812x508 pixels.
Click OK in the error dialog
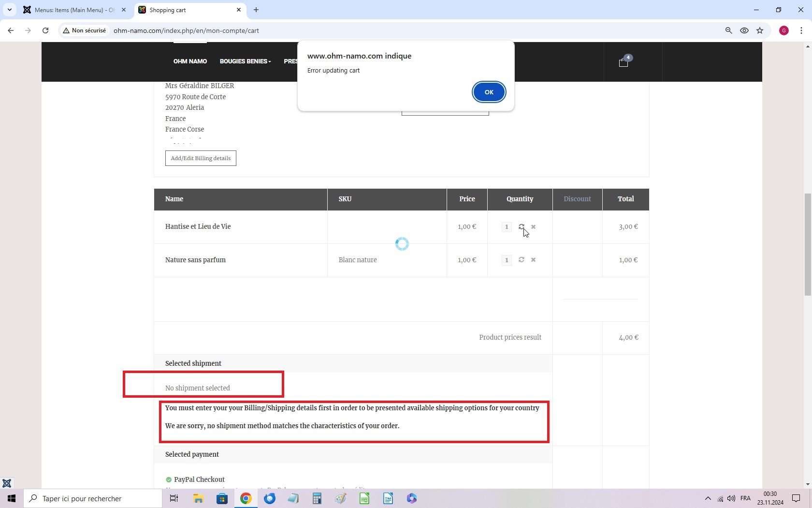[489, 92]
